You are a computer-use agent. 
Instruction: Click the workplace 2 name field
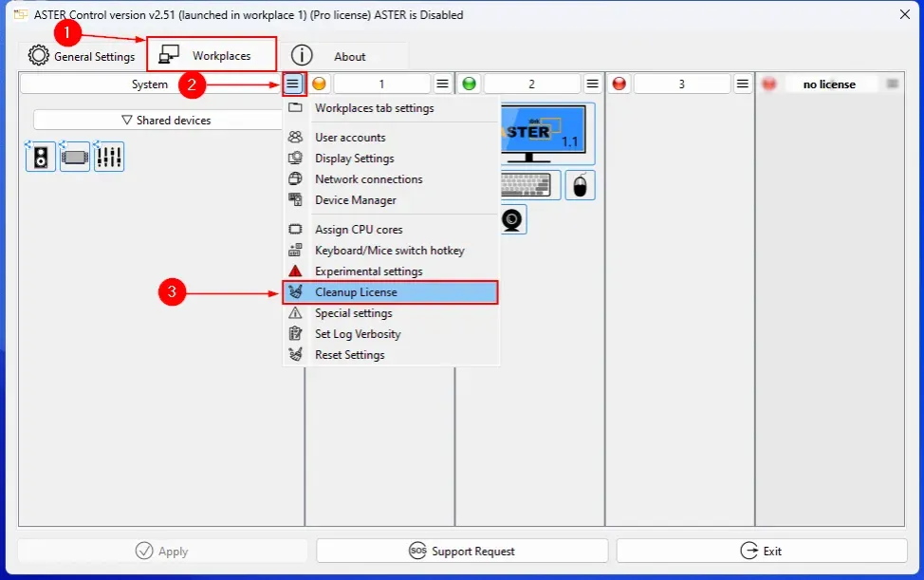[x=531, y=84]
